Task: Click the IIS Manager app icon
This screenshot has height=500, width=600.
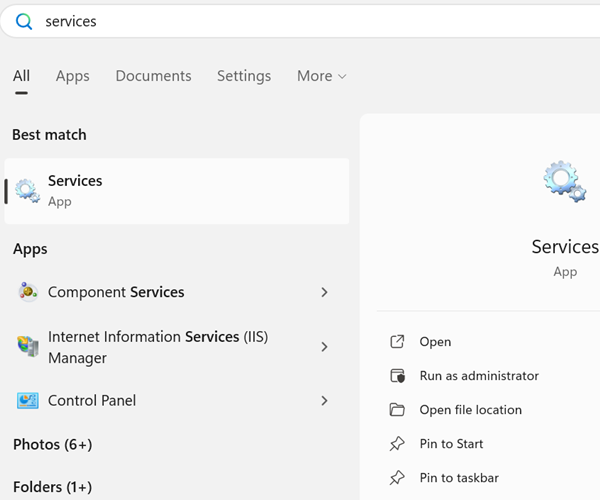Action: coord(28,347)
